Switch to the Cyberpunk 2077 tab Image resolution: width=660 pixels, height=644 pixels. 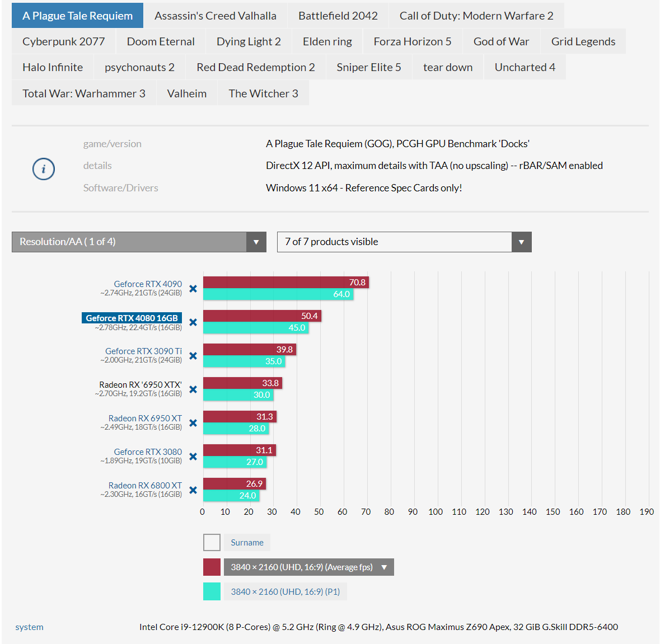coord(64,41)
